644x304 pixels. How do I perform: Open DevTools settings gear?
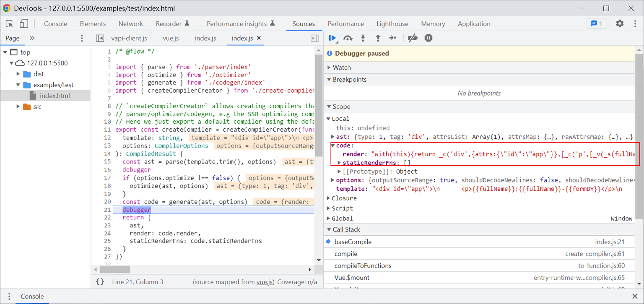click(x=620, y=23)
